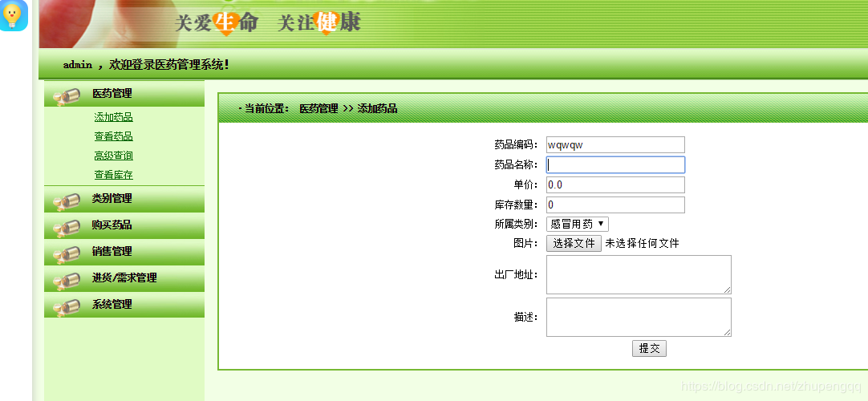
Task: Open the 所属类别 dropdown showing 感冒用药
Action: pos(578,224)
